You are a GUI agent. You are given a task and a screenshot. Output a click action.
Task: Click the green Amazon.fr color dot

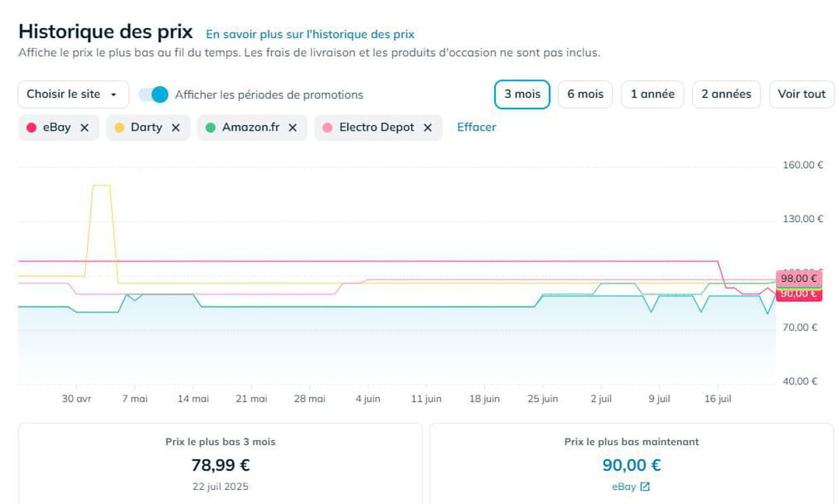211,127
